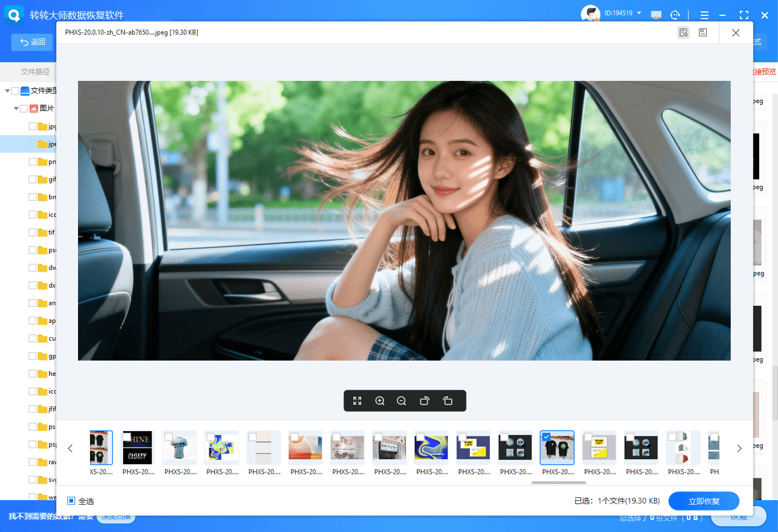Image resolution: width=778 pixels, height=532 pixels.
Task: Select the SHINE GLOSSY thumbnail
Action: coord(137,448)
